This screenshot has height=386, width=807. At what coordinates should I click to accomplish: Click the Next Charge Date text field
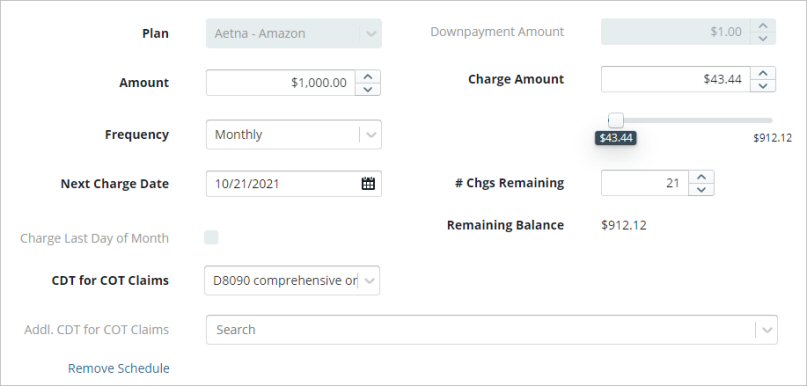[284, 184]
